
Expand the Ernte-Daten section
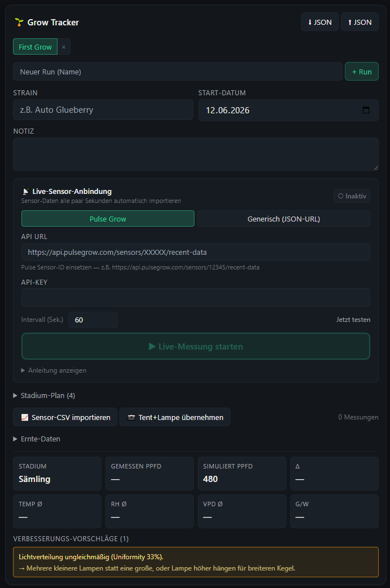click(37, 439)
